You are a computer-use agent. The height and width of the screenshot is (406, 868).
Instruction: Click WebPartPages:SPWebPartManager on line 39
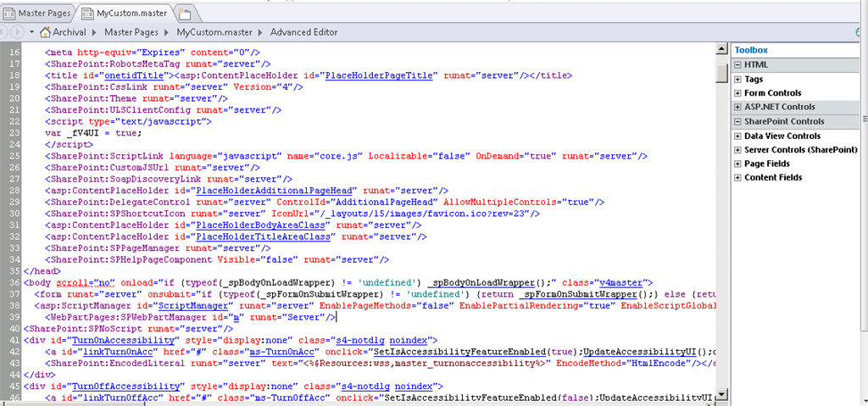129,317
